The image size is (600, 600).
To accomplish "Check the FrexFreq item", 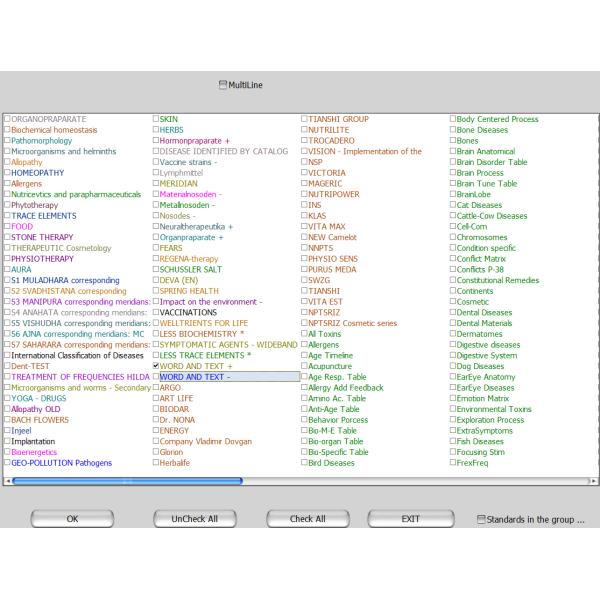I will pyautogui.click(x=453, y=463).
